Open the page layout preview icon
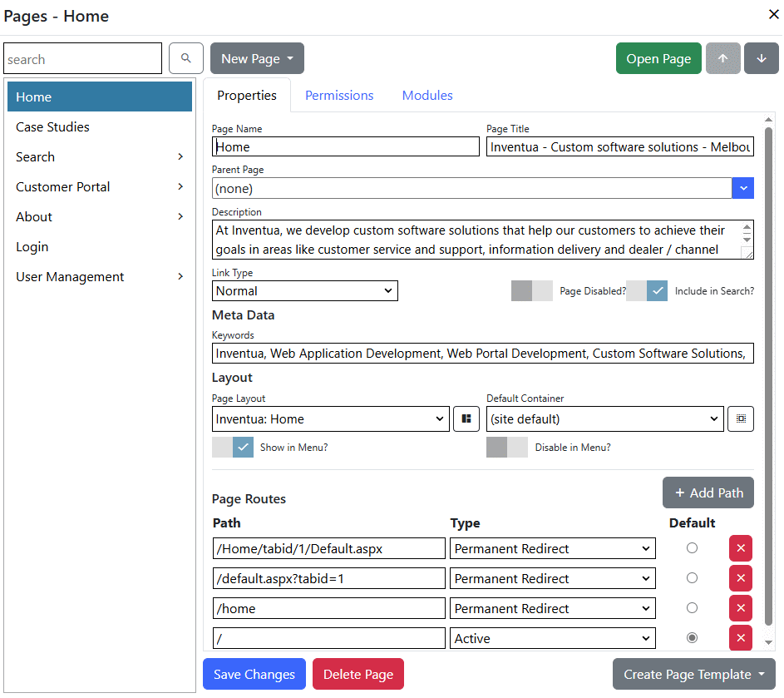Screen dimensions: 784x698 [466, 418]
